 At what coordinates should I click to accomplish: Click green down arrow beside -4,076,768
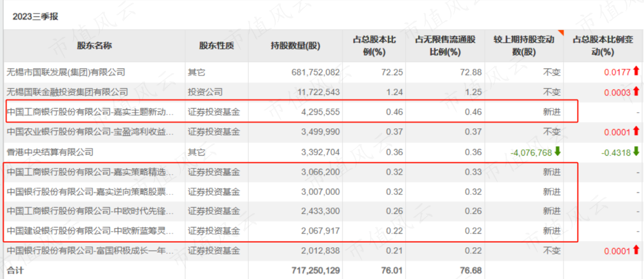[x=558, y=152]
